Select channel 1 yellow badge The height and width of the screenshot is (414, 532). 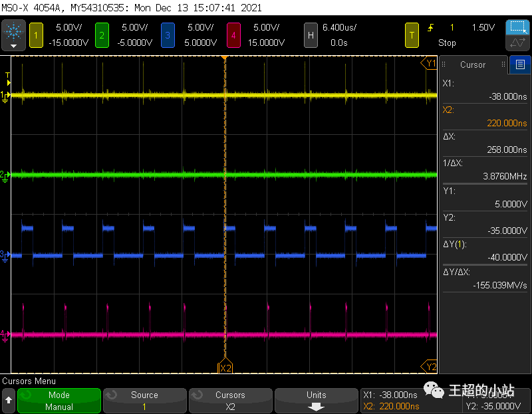(35, 34)
